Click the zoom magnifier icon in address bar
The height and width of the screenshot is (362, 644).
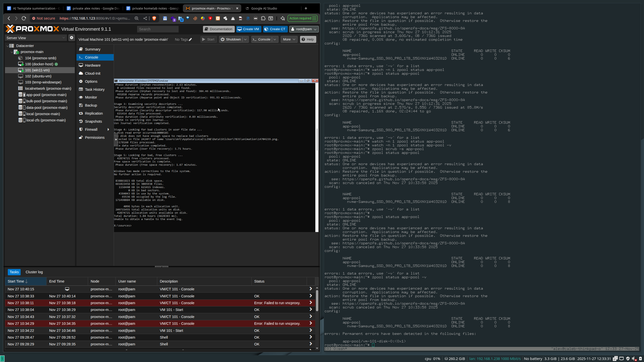coord(137,18)
